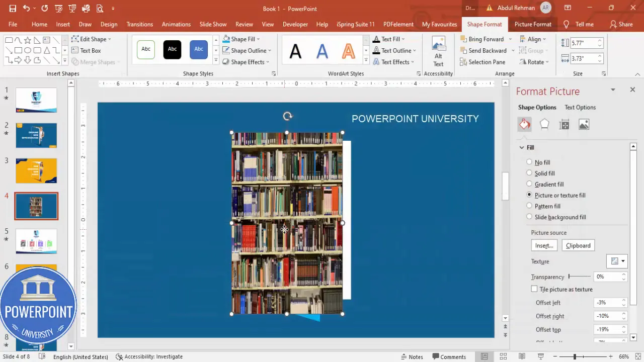644x362 pixels.
Task: Open the Slide Show ribbon tab
Action: point(213,24)
